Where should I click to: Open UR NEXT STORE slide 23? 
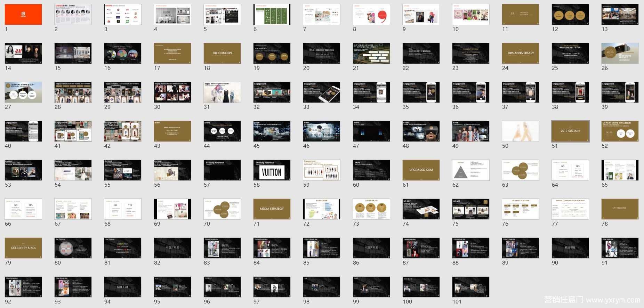pos(471,53)
